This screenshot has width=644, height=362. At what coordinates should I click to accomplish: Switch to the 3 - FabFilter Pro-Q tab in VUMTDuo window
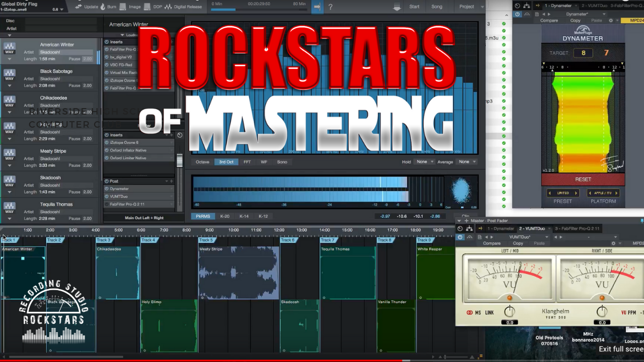pyautogui.click(x=577, y=228)
